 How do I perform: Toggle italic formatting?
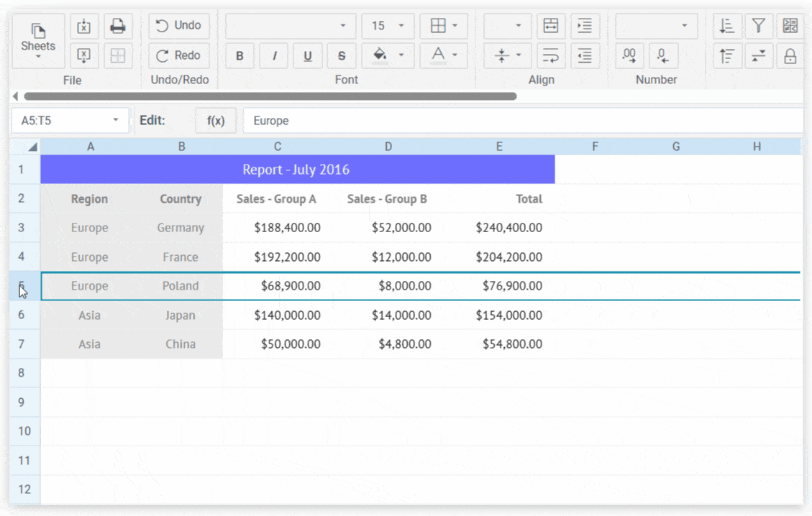coord(274,56)
